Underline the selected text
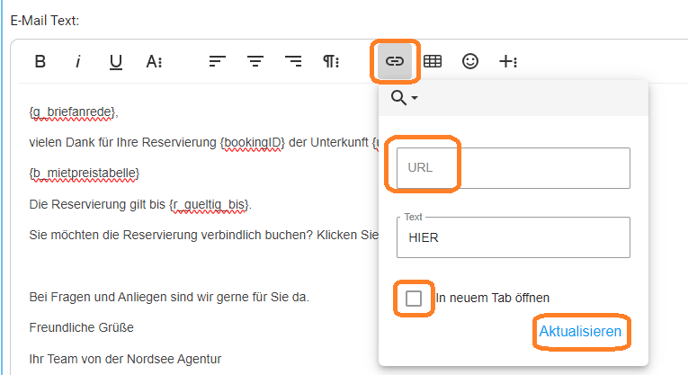This screenshot has height=375, width=688. [116, 61]
